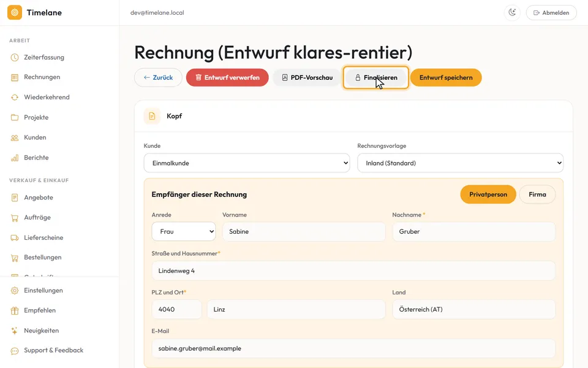
Task: Open Lieferscheine page
Action: click(x=43, y=238)
